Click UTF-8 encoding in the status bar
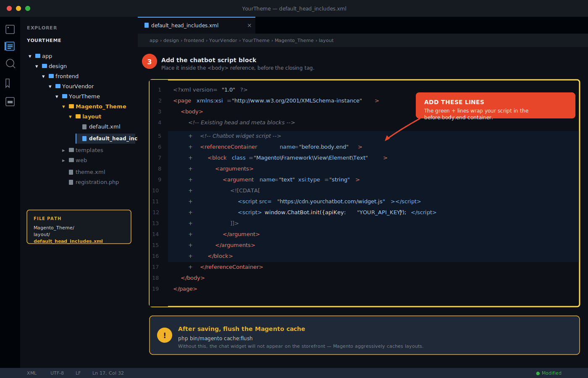 tap(57, 373)
